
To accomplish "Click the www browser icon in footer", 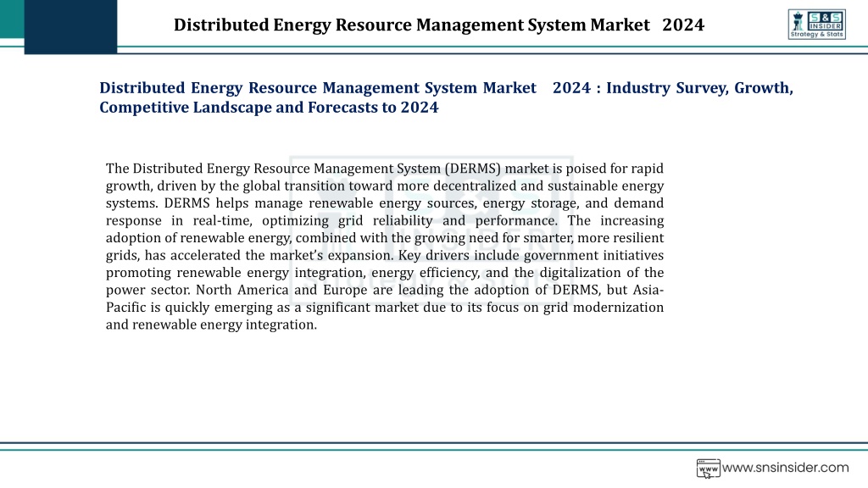I will [x=708, y=469].
